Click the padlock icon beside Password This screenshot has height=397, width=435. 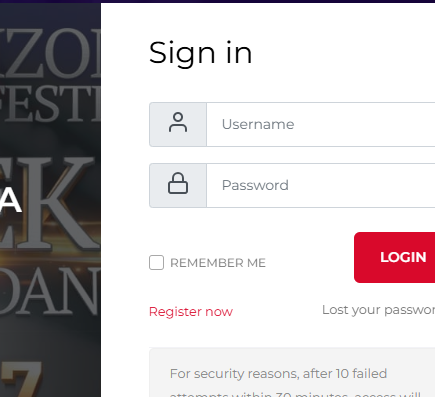point(178,183)
